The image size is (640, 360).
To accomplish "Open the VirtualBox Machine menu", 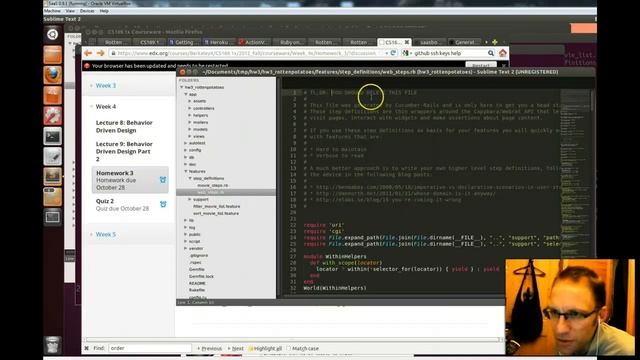I will pyautogui.click(x=52, y=11).
